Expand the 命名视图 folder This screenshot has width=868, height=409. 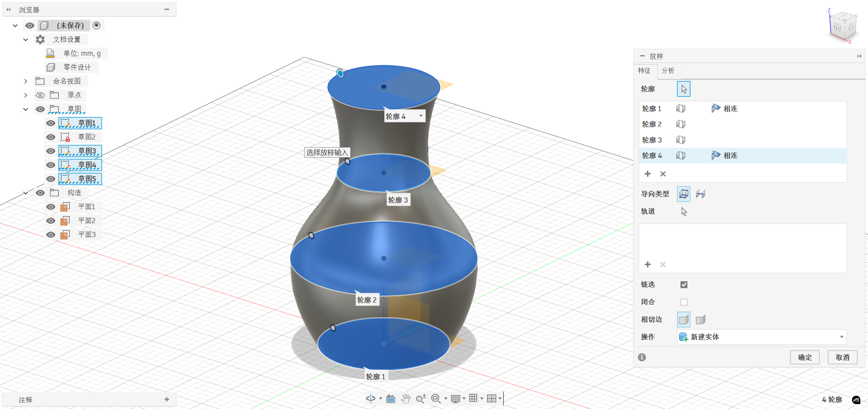(x=26, y=81)
